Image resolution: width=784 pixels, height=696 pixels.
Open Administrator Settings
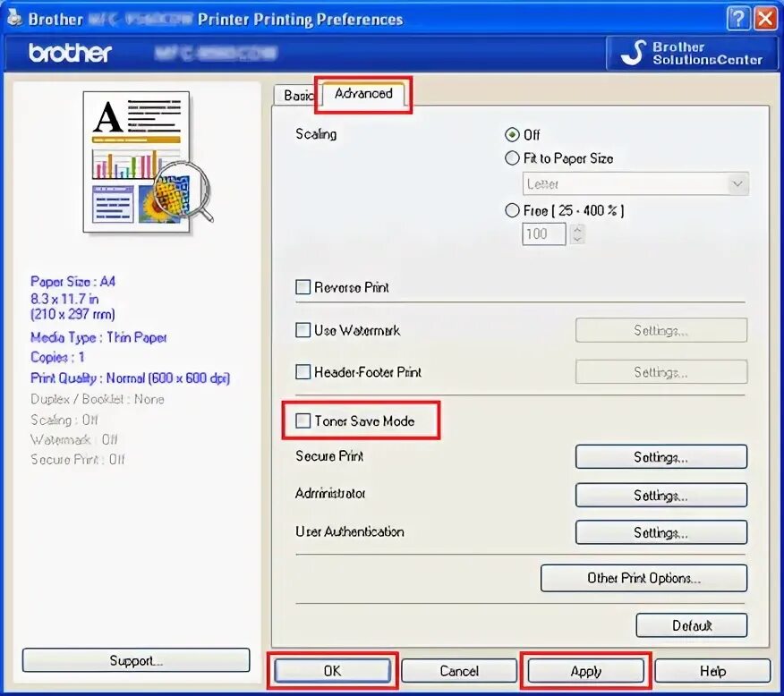(661, 495)
